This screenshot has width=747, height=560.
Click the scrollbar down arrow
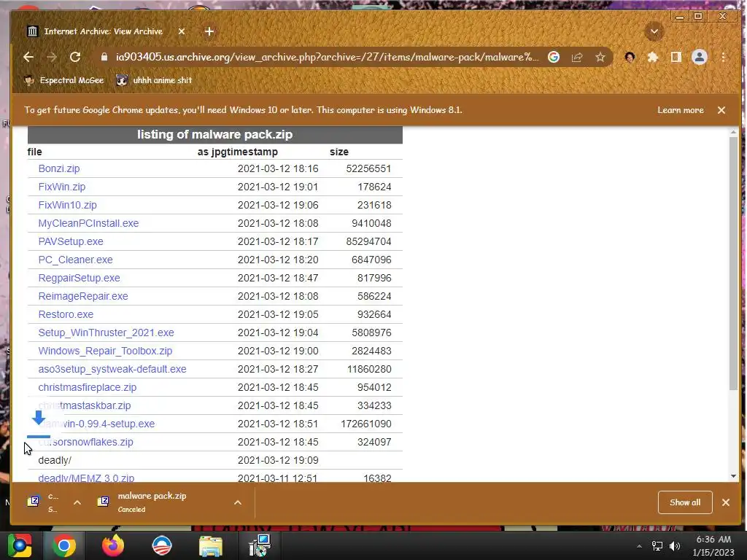coord(733,476)
